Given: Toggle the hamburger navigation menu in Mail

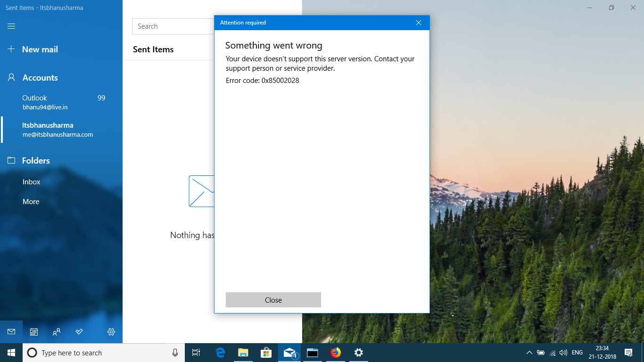Looking at the screenshot, I should pyautogui.click(x=11, y=26).
